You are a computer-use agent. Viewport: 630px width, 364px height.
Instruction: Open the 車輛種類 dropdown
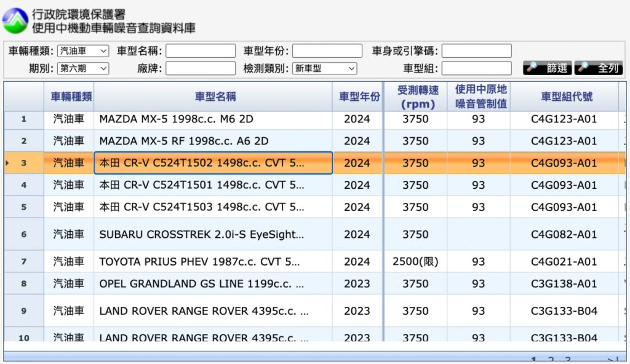[x=83, y=51]
